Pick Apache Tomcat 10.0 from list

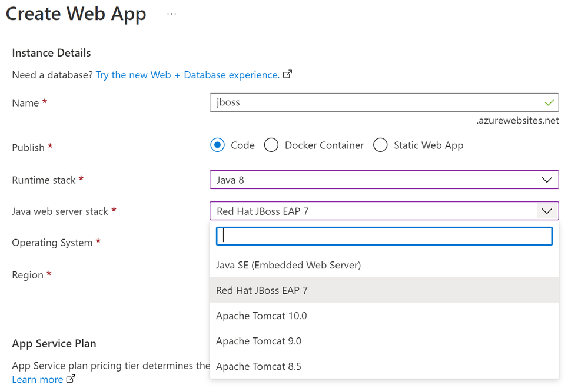(261, 316)
